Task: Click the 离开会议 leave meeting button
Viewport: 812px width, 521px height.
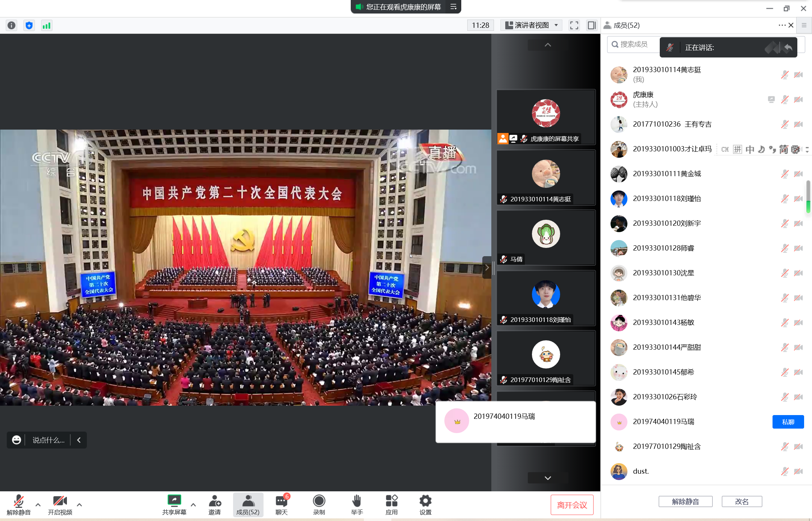Action: [572, 505]
